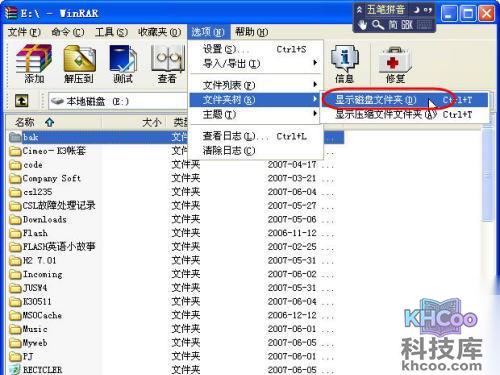The image size is (500, 375).
Task: Open the 收藏夹 (O) menu
Action: 159,32
